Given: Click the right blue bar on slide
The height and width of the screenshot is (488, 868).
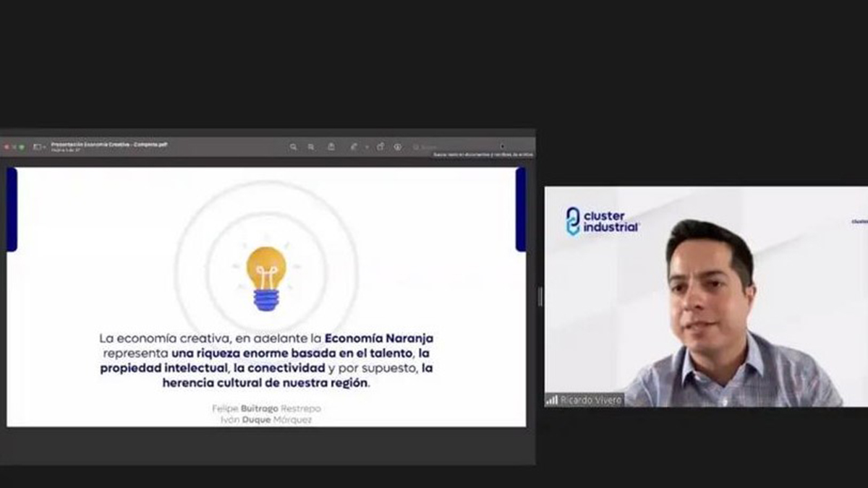Looking at the screenshot, I should point(521,210).
